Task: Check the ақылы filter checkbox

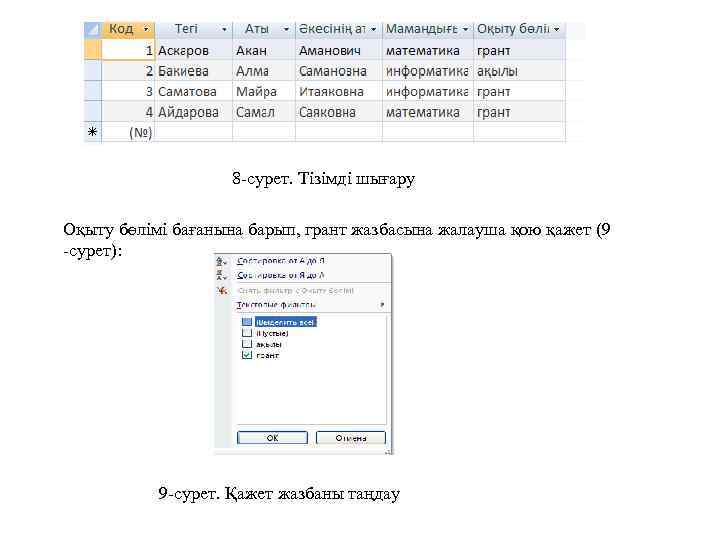Action: (247, 344)
